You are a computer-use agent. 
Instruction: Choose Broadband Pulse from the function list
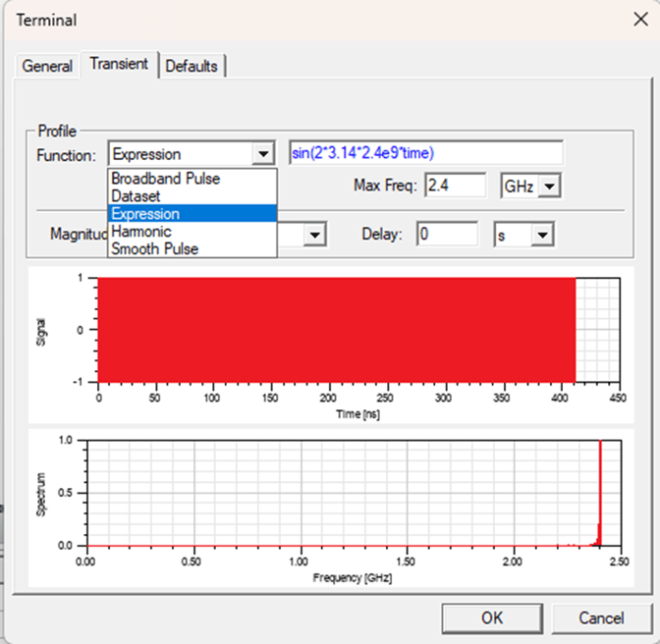point(165,179)
